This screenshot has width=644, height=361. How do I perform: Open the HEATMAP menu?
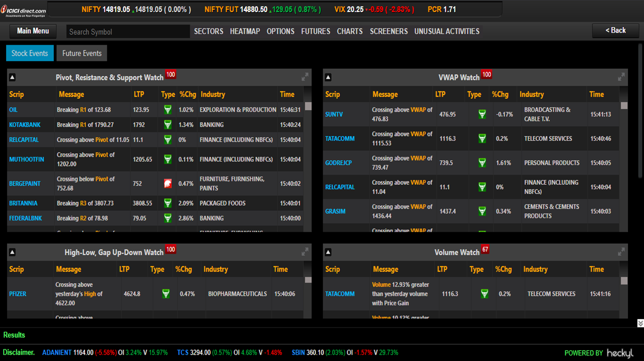pos(245,31)
